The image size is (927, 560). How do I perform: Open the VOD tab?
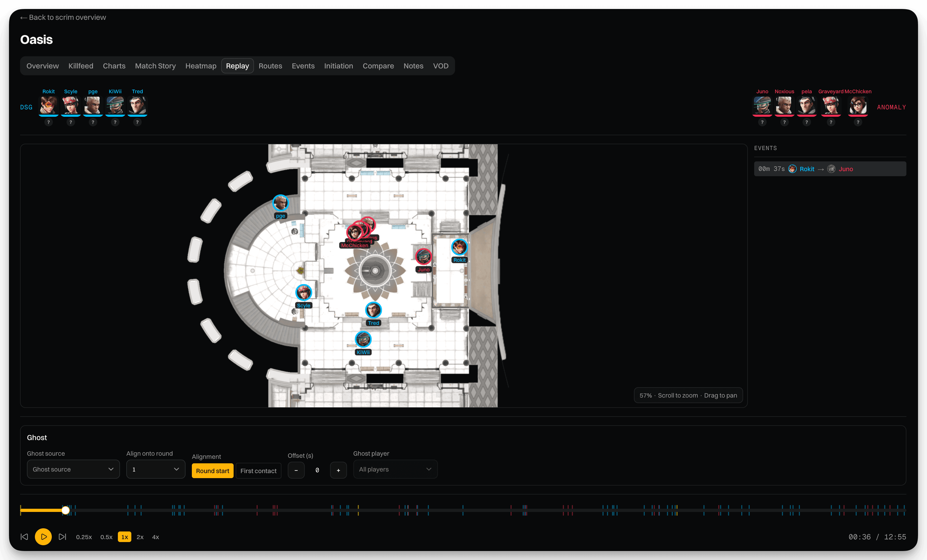(x=441, y=66)
